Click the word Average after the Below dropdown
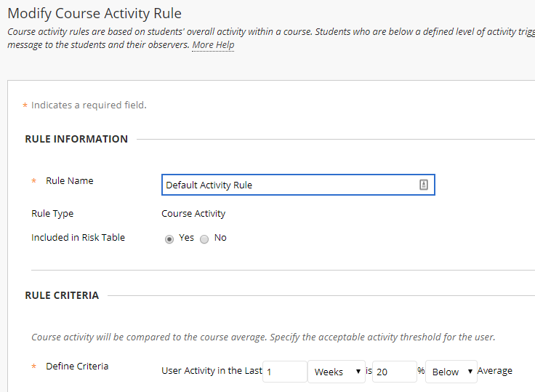 pos(494,371)
